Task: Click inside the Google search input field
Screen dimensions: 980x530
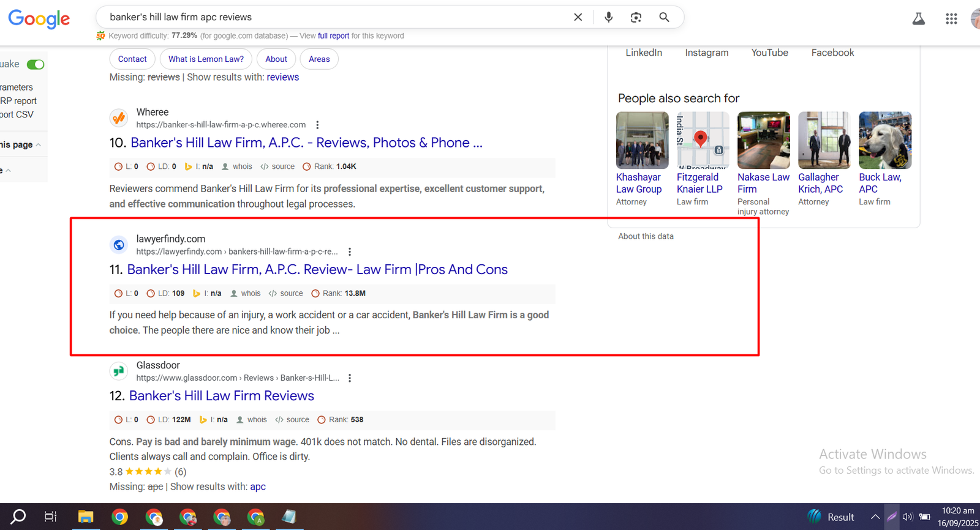Action: point(331,17)
